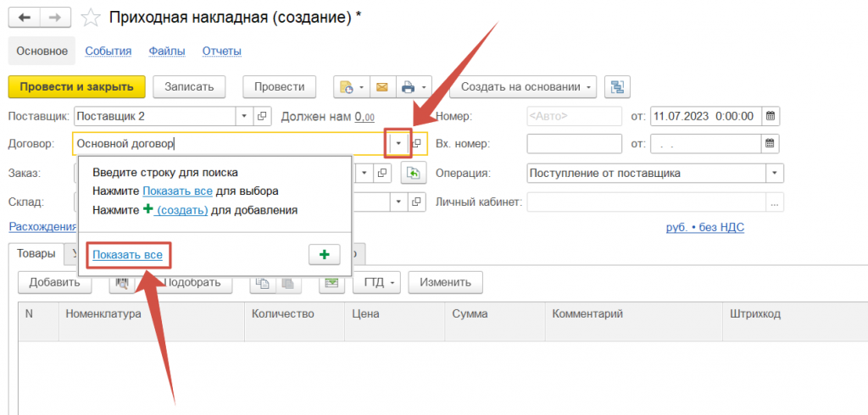Expand the Договор field dropdown arrow

[398, 144]
